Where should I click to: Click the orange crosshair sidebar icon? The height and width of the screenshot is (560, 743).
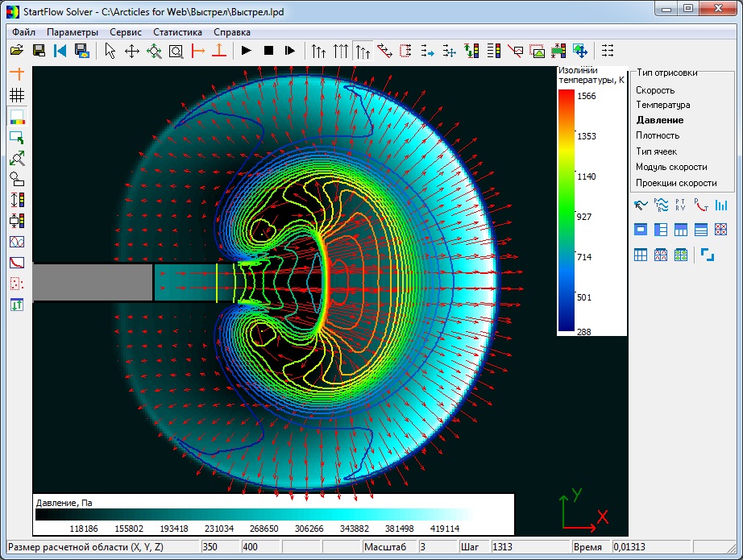coord(17,74)
